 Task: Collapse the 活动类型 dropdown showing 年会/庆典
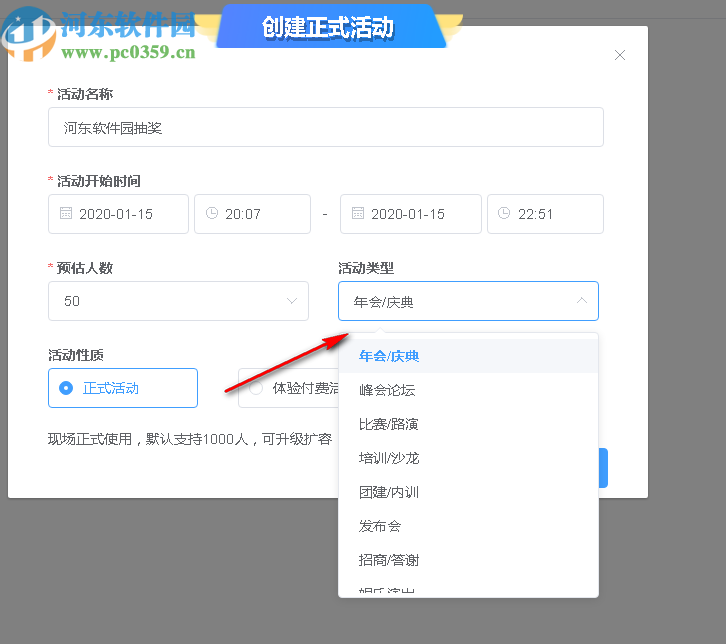[x=468, y=301]
